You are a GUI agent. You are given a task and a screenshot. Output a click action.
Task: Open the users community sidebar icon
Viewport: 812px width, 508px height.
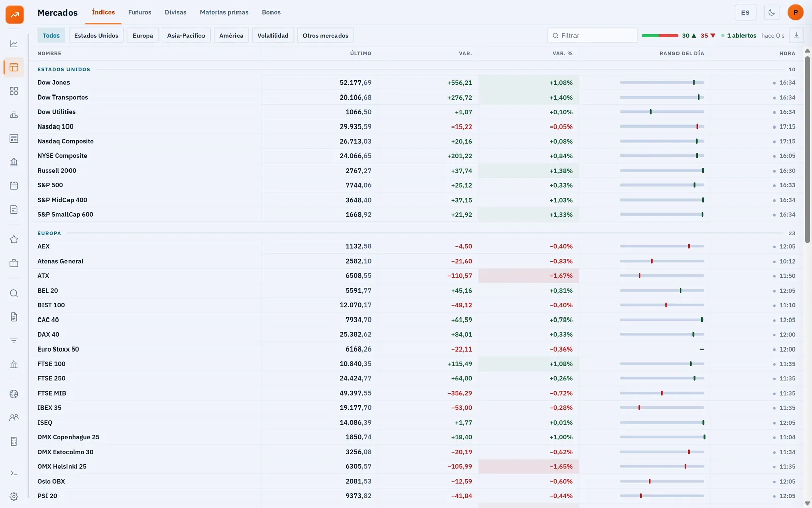pyautogui.click(x=14, y=418)
